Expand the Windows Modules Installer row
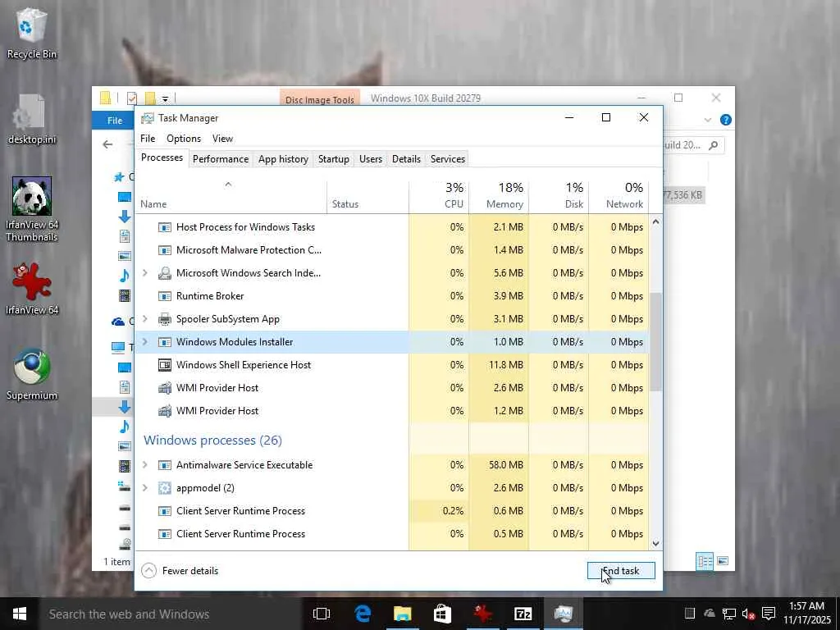This screenshot has height=630, width=840. point(144,342)
